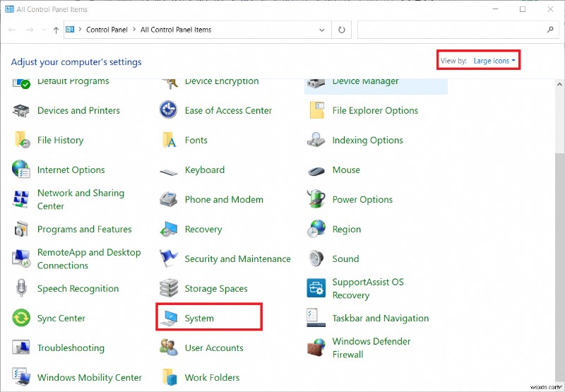Click the vertical scrollbar thumb
This screenshot has width=565, height=392.
[x=559, y=268]
